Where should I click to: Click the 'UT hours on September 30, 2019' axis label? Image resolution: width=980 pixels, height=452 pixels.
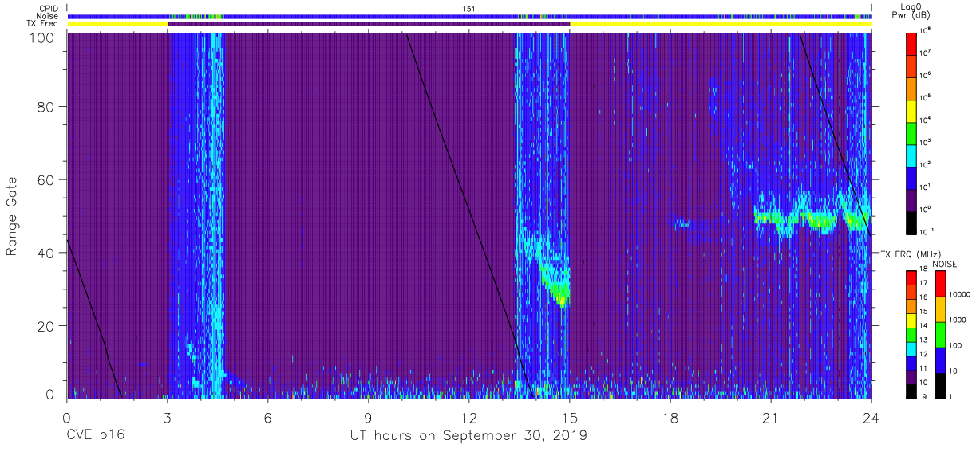(x=469, y=435)
